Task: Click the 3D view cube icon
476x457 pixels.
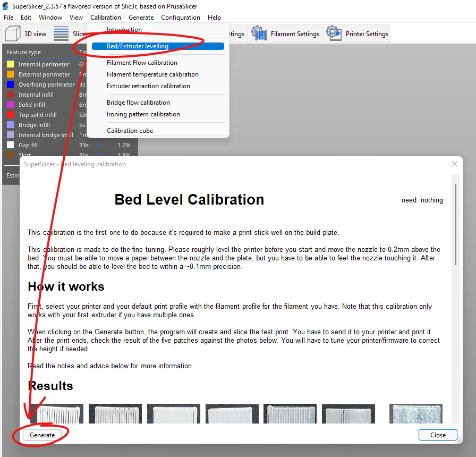Action: 13,33
